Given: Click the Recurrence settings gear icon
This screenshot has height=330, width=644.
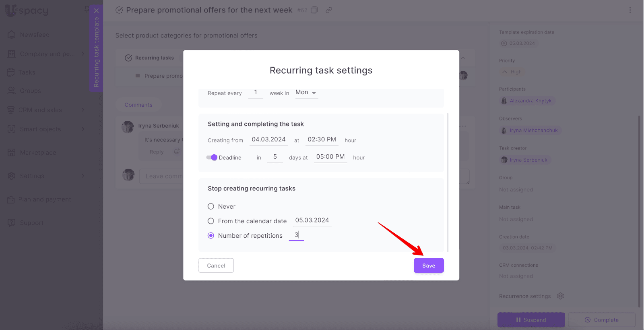Looking at the screenshot, I should tap(560, 296).
